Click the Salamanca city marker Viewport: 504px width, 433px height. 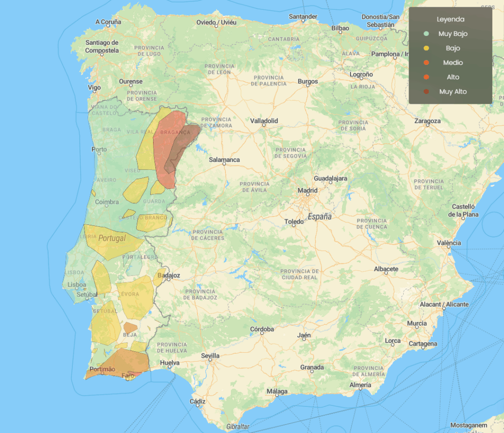pyautogui.click(x=224, y=164)
